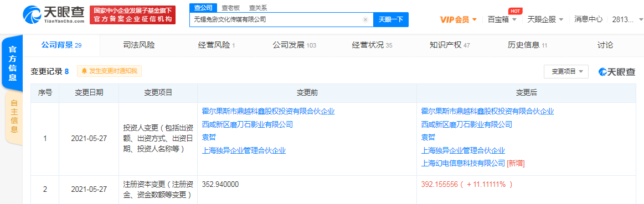
Task: Open the TianYanCha logo homepage
Action: [54, 15]
